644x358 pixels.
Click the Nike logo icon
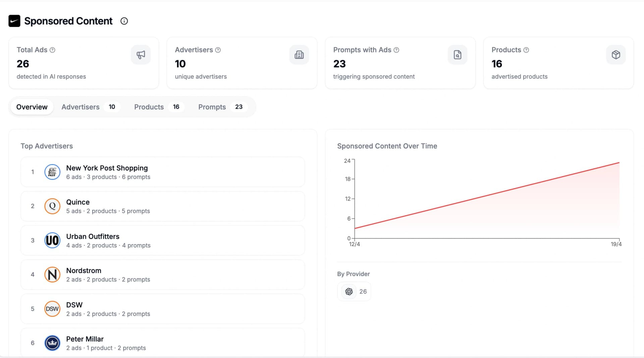point(14,21)
